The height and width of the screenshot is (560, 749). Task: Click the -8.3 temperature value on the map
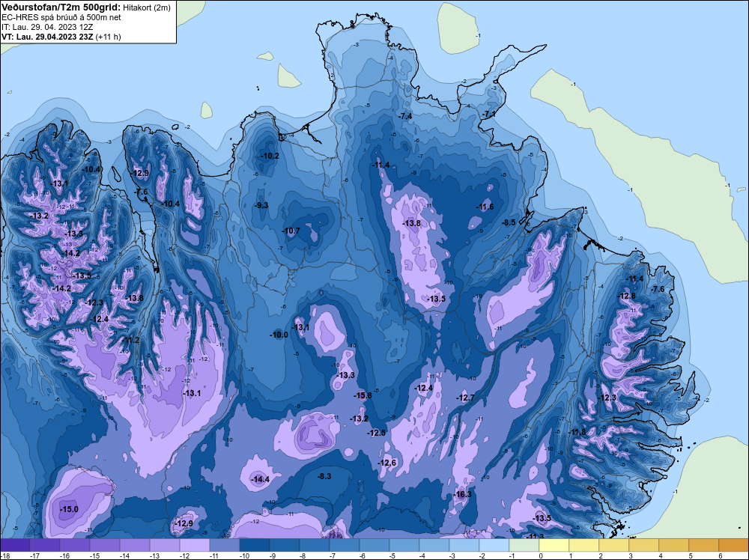pos(325,476)
